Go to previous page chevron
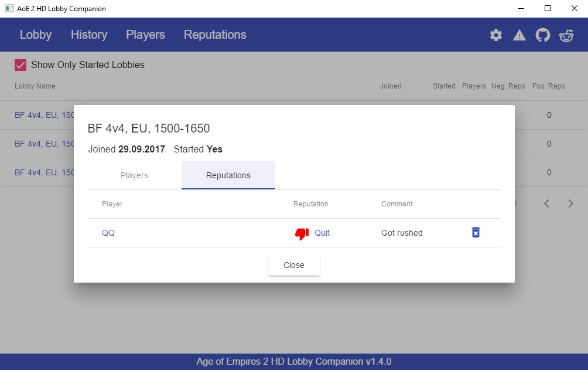The width and height of the screenshot is (588, 370). (x=546, y=203)
